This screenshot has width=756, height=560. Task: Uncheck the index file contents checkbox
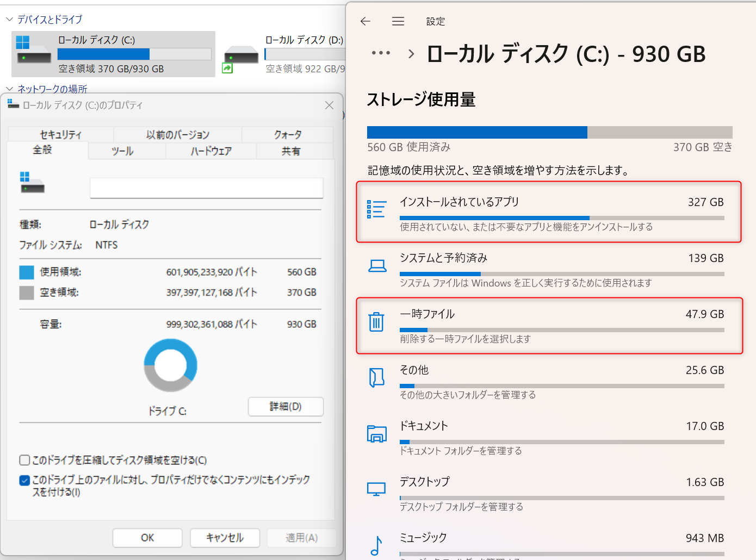[24, 480]
